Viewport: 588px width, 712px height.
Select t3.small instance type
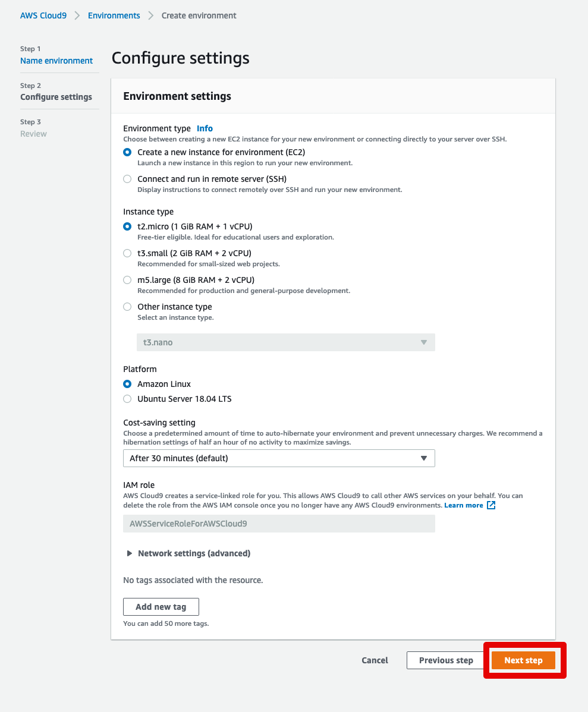127,253
